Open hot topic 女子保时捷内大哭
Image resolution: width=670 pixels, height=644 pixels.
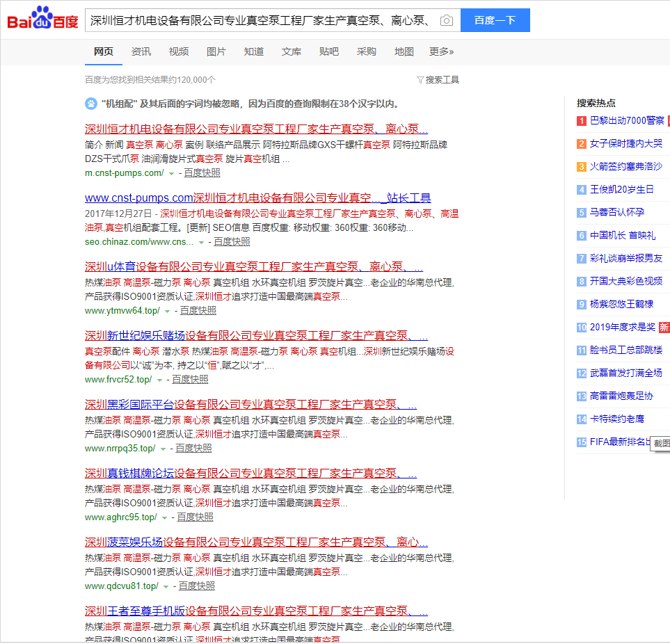tap(626, 143)
